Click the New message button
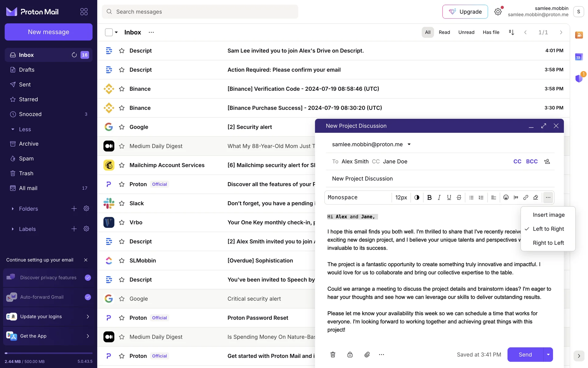The image size is (588, 368). click(x=48, y=32)
